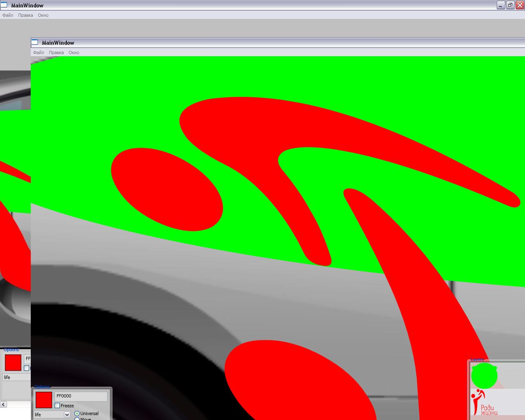Image resolution: width=525 pixels, height=420 pixels.
Task: Open the Правка menu in the back window
Action: 25,15
